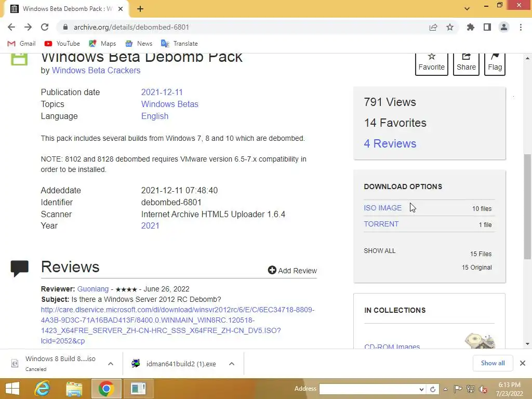This screenshot has width=532, height=399.
Task: Open ISO IMAGE download option
Action: click(x=383, y=208)
